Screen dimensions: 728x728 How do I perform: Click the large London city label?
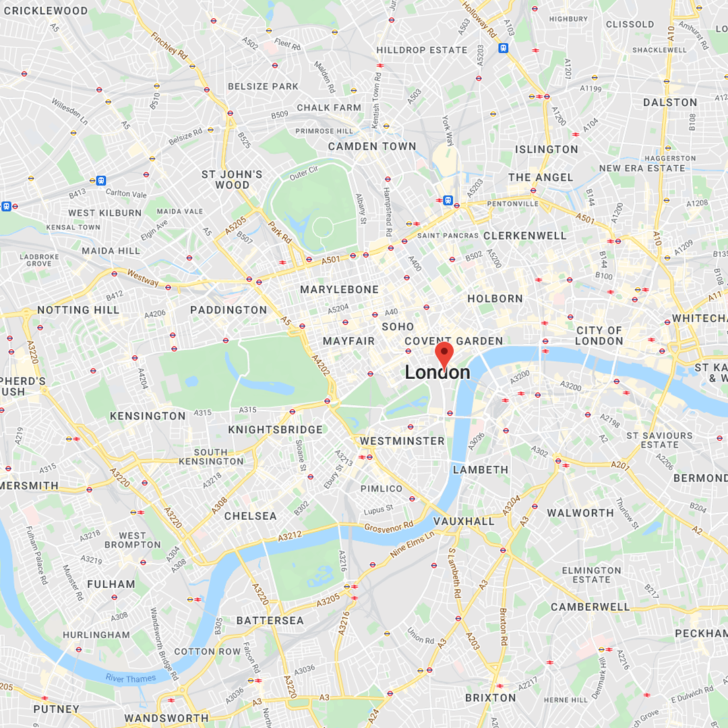(437, 372)
